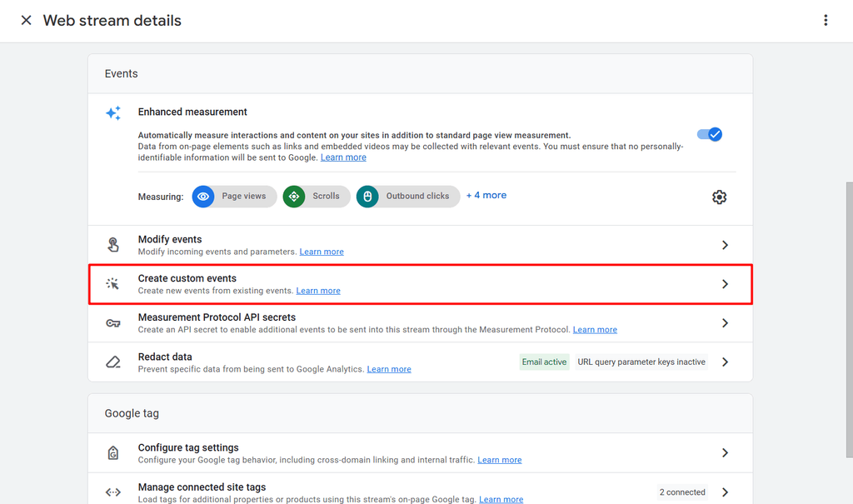The height and width of the screenshot is (504, 853).
Task: Expand Create custom events chevron arrow
Action: (725, 284)
